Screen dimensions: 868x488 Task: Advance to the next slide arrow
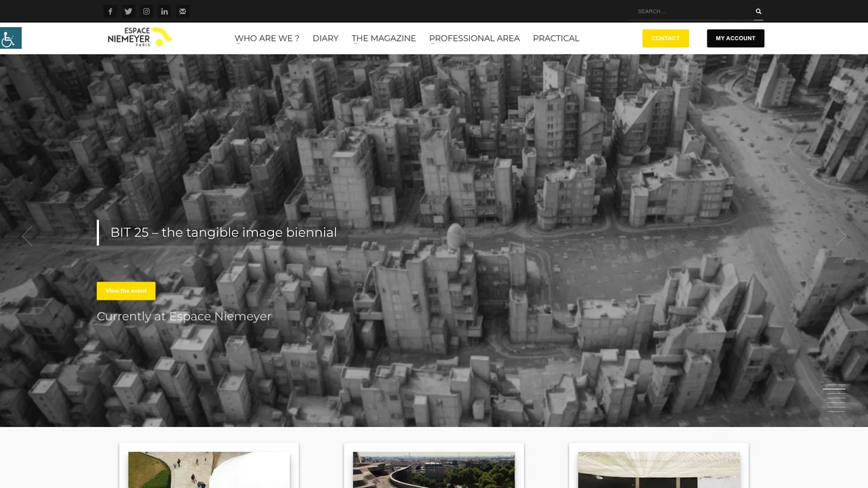[x=841, y=236]
